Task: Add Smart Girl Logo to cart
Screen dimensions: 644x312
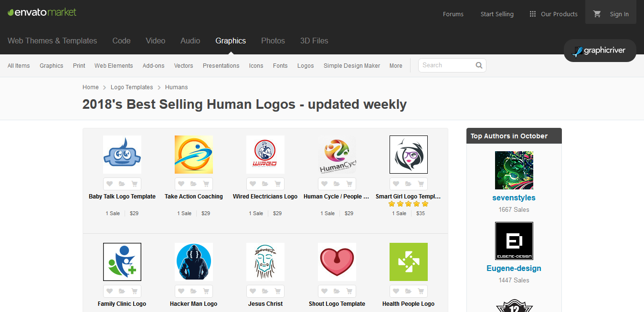Action: 421,184
